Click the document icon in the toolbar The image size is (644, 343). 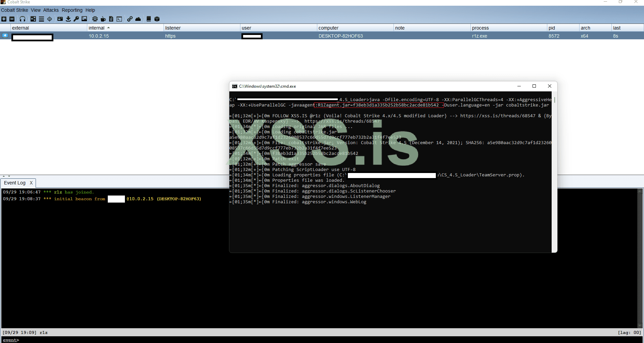[x=111, y=19]
